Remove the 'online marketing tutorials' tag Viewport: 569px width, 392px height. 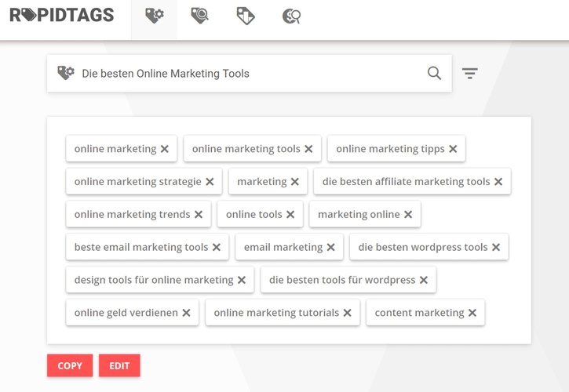click(x=348, y=313)
